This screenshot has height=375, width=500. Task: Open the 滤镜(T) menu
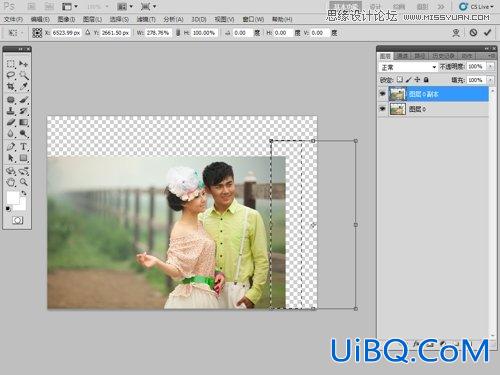tap(146, 19)
